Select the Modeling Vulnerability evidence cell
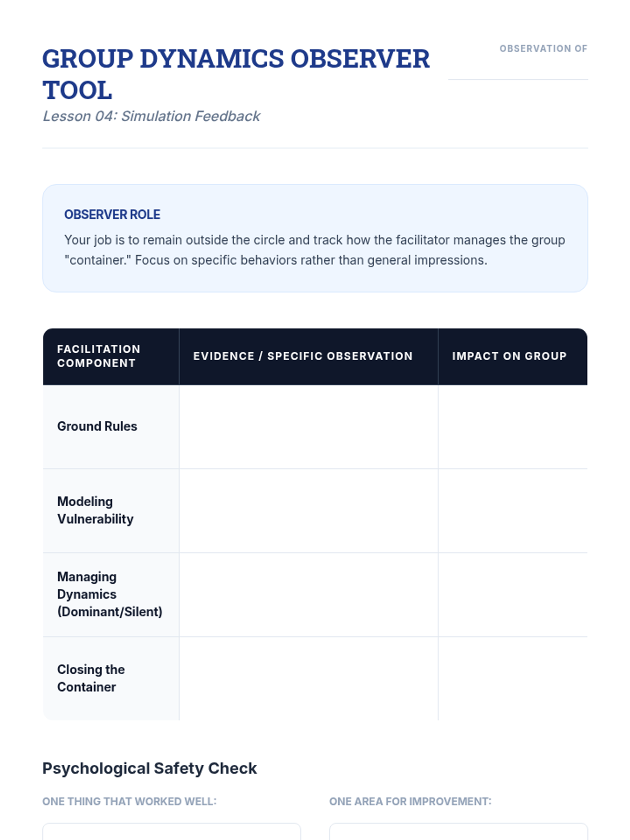630x840 pixels. click(309, 511)
